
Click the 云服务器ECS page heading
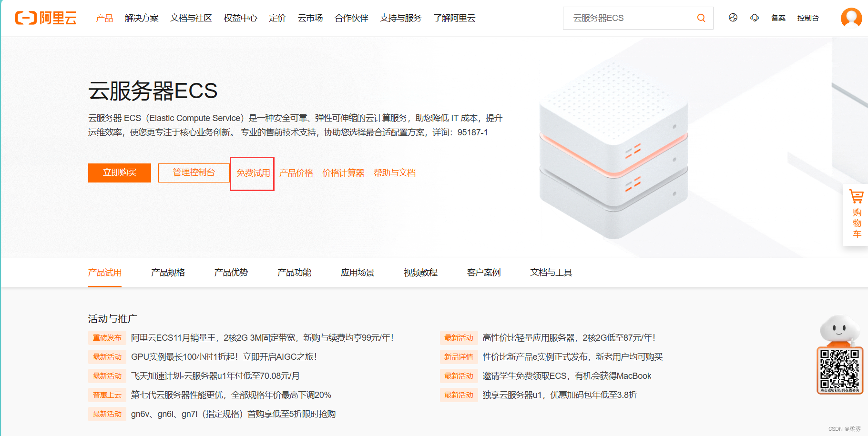[153, 91]
